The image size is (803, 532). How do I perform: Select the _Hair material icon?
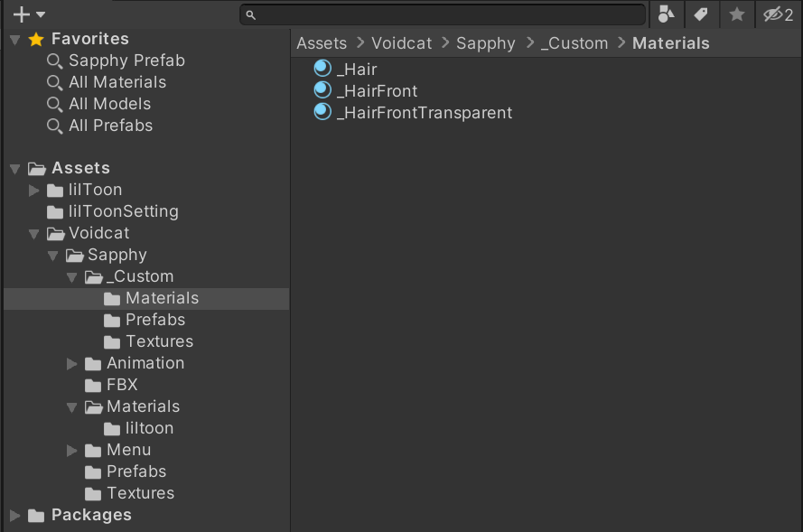(x=322, y=69)
